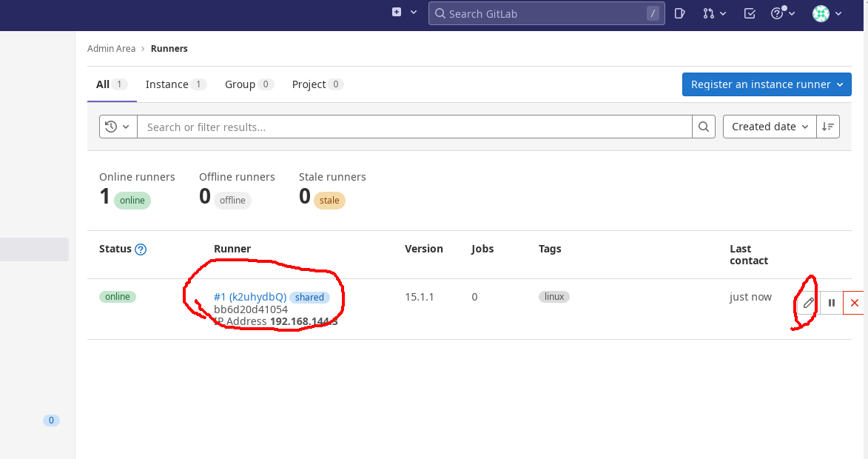Toggle sort direction icon next to Created date
This screenshot has width=868, height=459.
pyautogui.click(x=828, y=127)
